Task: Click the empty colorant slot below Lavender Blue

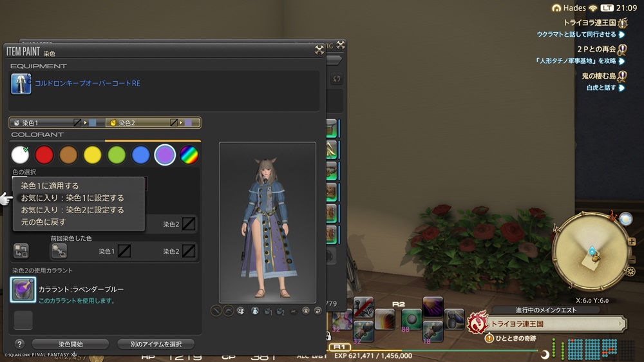Action: pyautogui.click(x=23, y=320)
